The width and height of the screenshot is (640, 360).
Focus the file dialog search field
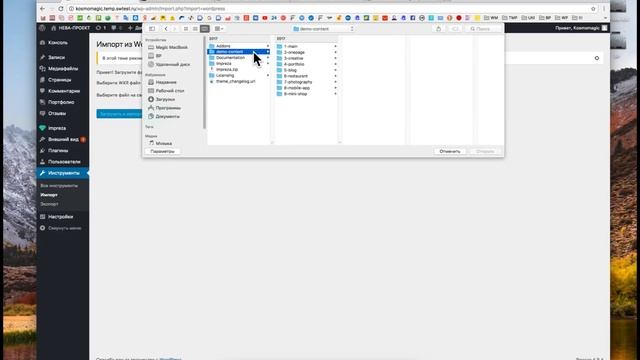484,29
